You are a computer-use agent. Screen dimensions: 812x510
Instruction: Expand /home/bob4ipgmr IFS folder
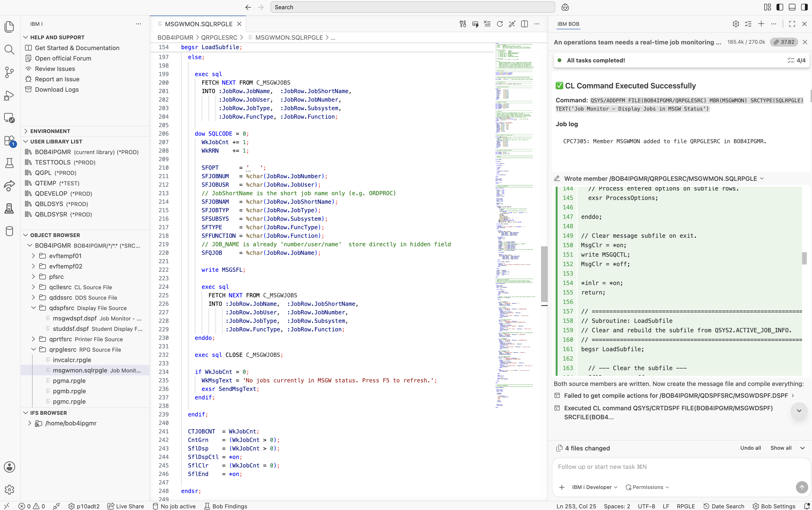tap(30, 423)
